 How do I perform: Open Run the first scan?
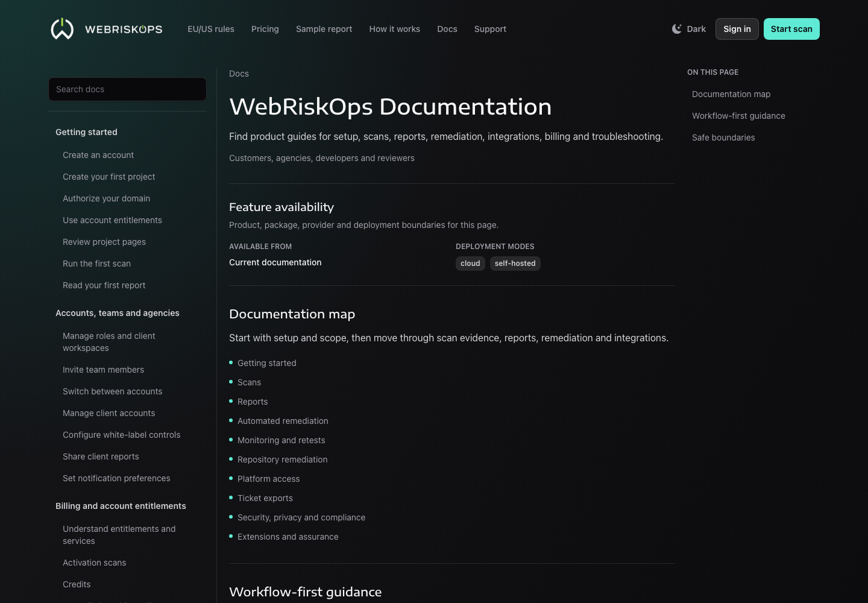coord(96,264)
